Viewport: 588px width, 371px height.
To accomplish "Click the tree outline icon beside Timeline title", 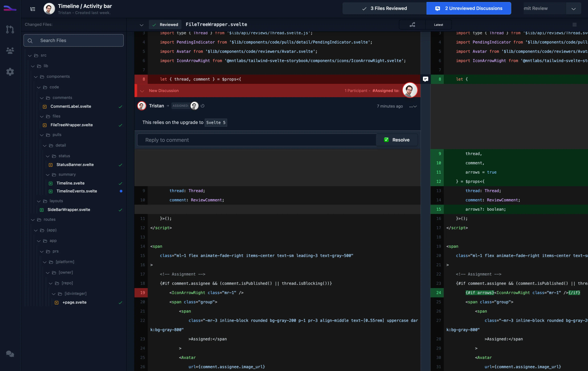I will click(33, 9).
